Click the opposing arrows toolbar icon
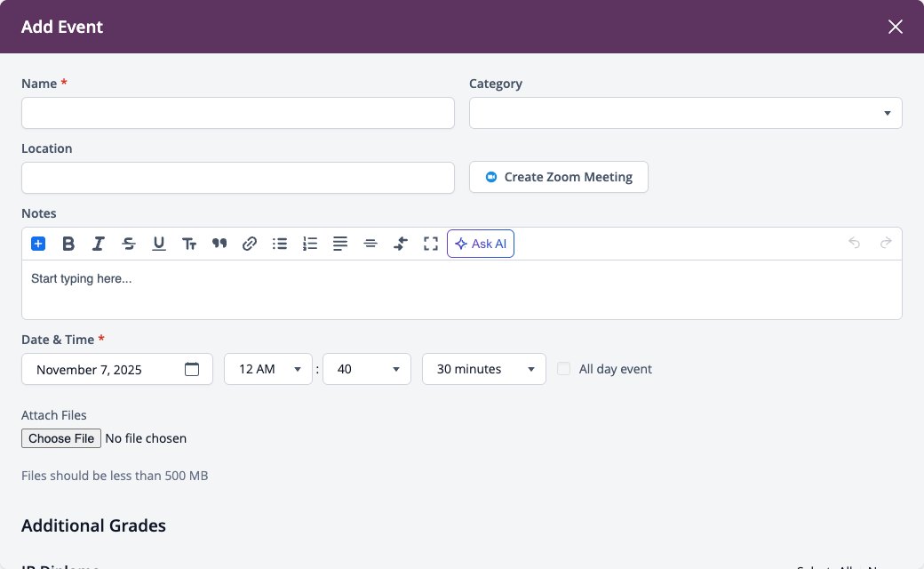This screenshot has height=569, width=924. (x=401, y=244)
